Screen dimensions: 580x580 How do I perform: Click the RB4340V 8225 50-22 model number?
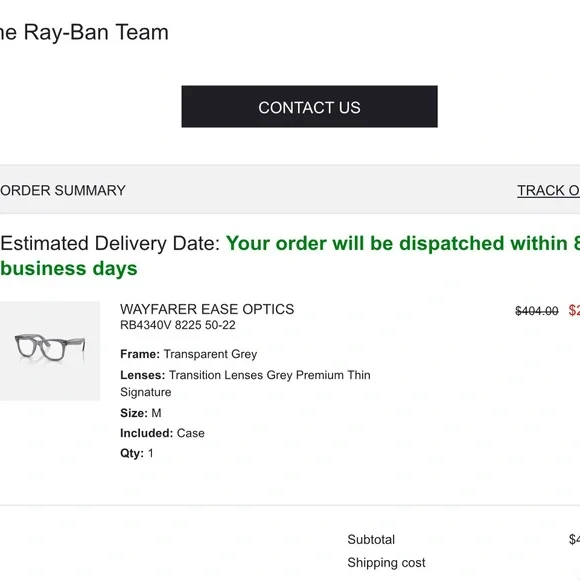[178, 325]
